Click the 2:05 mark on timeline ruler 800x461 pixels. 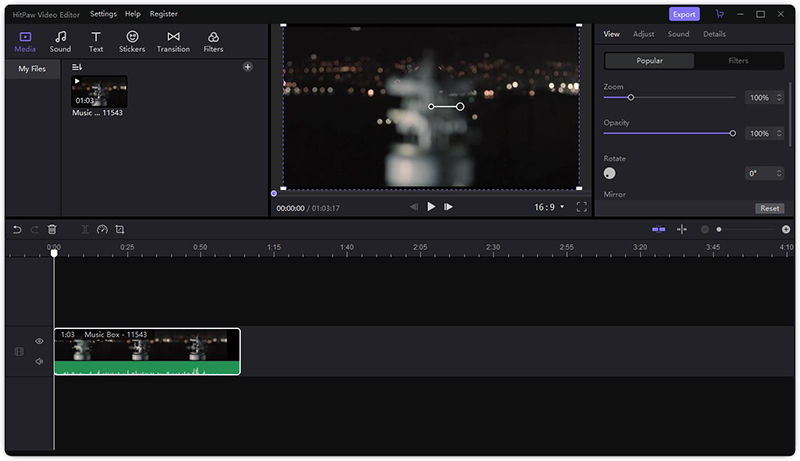(x=420, y=247)
